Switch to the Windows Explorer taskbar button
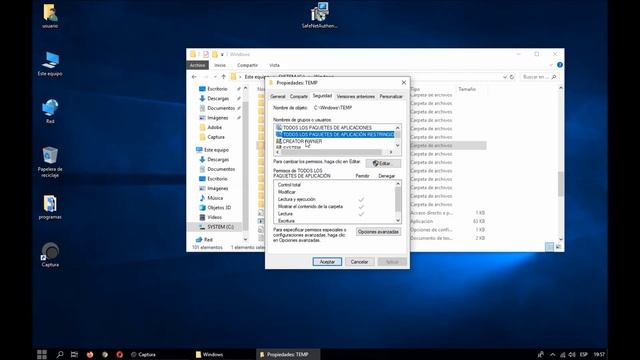The width and height of the screenshot is (640, 360). tap(209, 354)
